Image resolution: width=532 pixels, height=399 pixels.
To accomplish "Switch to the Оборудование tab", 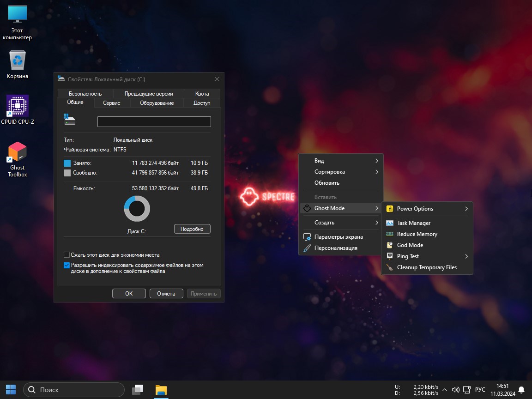I will click(157, 103).
